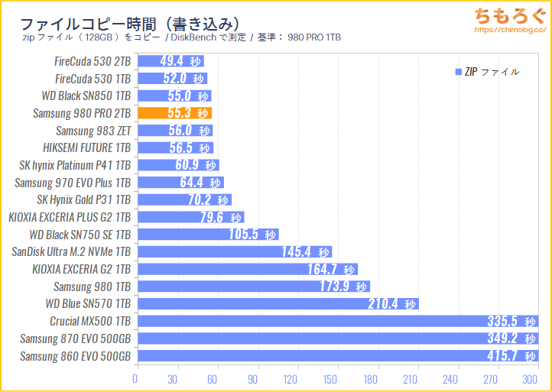Select the FireCuda 530 2TB label
The height and width of the screenshot is (392, 552).
point(93,61)
